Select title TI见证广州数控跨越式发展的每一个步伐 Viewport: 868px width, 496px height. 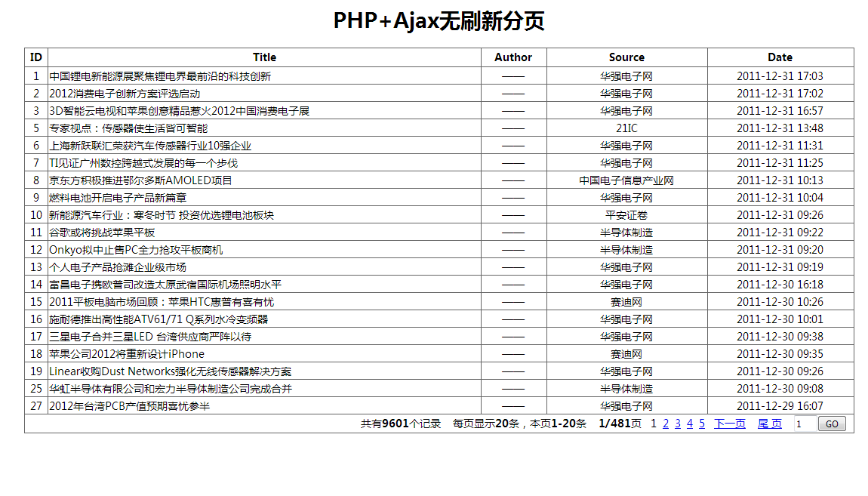[143, 163]
